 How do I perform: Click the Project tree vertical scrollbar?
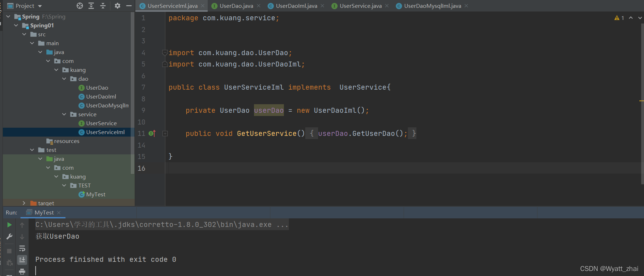(133, 93)
